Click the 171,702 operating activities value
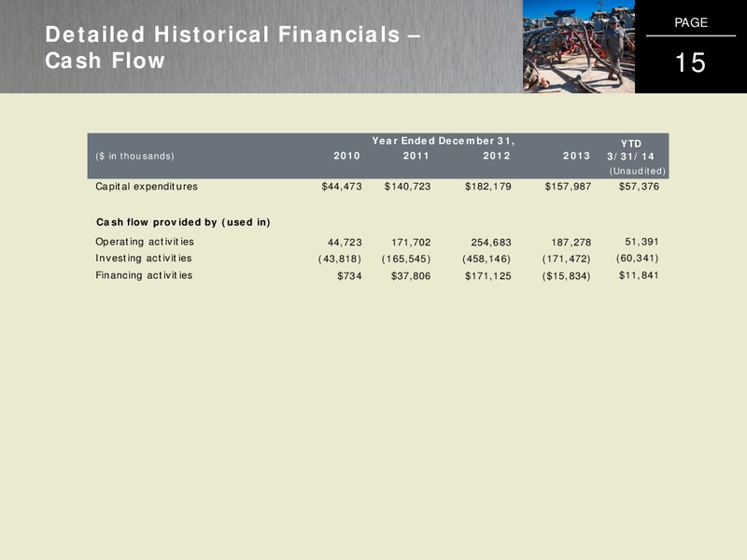The width and height of the screenshot is (747, 560). (411, 243)
